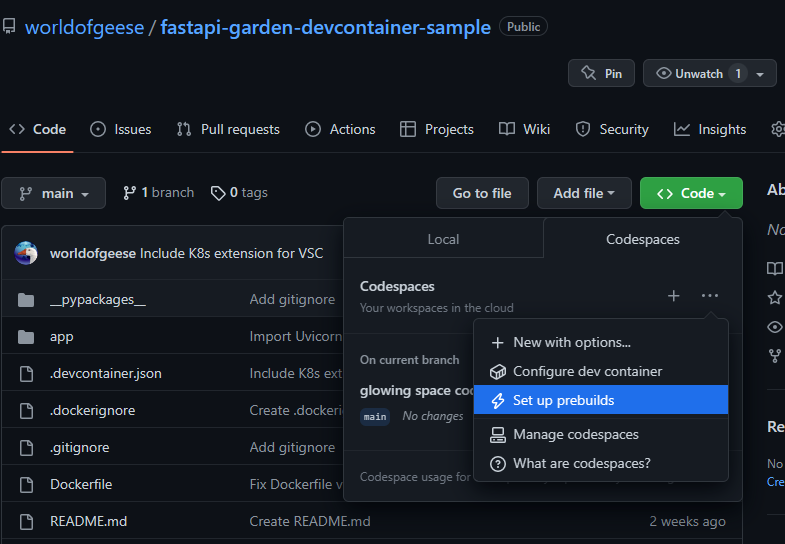The image size is (785, 544).
Task: Open the main branch dropdown
Action: point(54,193)
